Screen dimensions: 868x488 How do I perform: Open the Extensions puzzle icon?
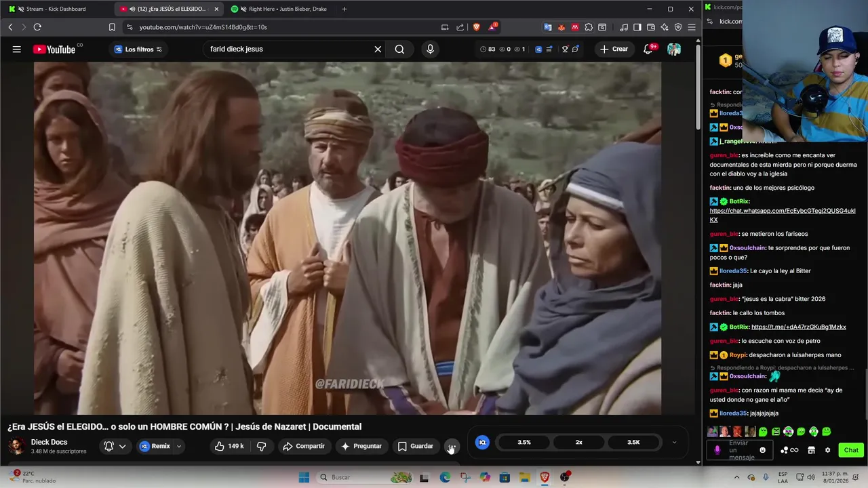(589, 27)
